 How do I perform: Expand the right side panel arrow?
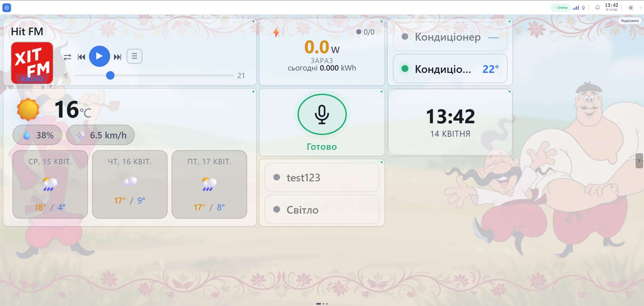(639, 161)
